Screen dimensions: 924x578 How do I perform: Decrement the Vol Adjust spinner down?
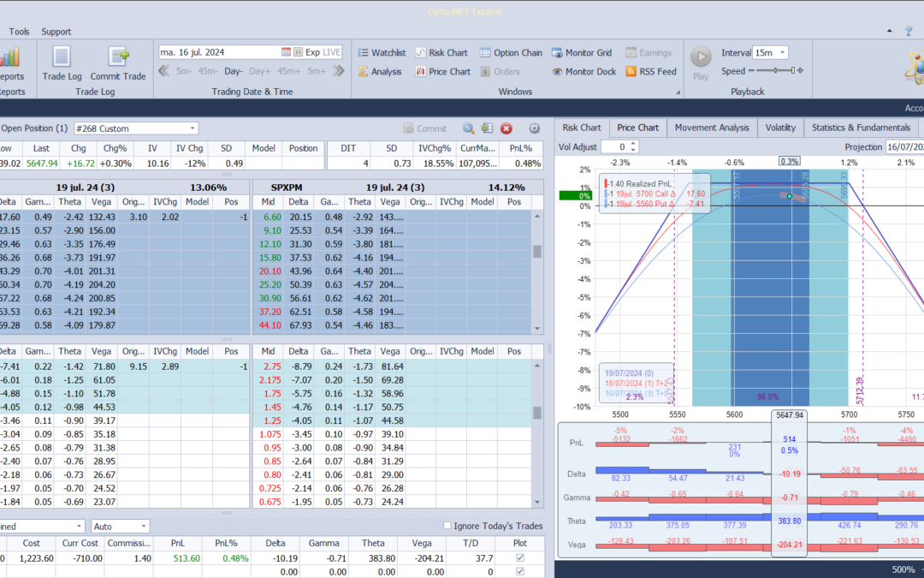click(x=633, y=150)
